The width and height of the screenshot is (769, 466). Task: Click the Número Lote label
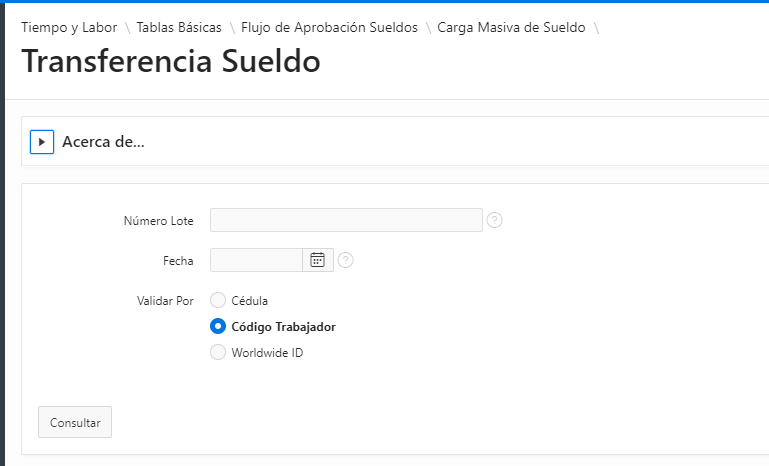click(x=158, y=221)
